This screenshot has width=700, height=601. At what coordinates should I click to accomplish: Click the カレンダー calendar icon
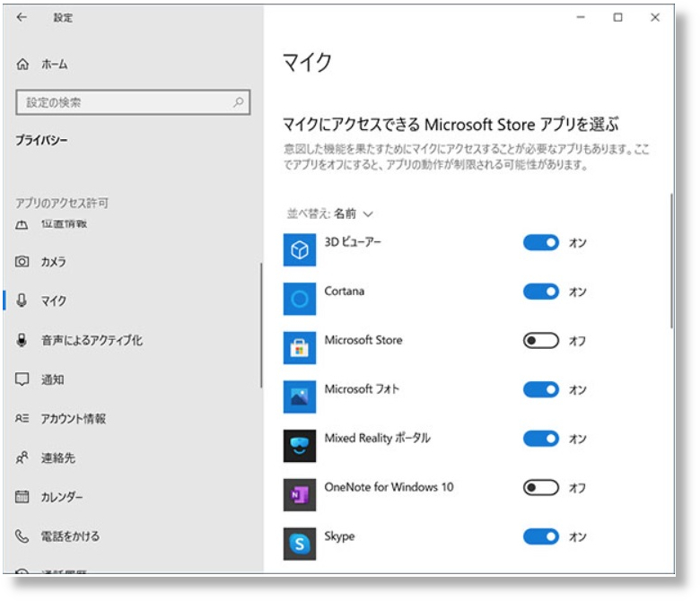(x=22, y=497)
